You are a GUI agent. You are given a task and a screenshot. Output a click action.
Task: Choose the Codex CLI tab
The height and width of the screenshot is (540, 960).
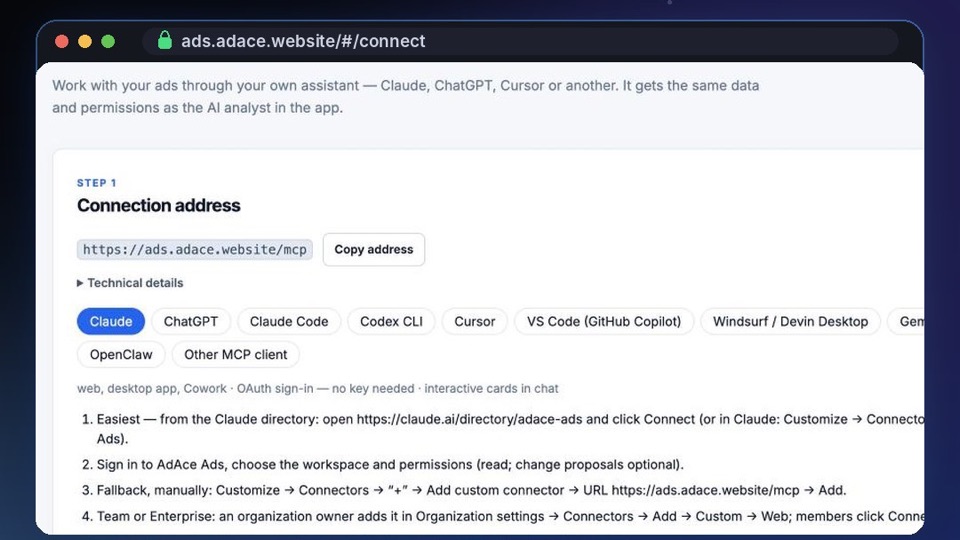[x=391, y=321]
